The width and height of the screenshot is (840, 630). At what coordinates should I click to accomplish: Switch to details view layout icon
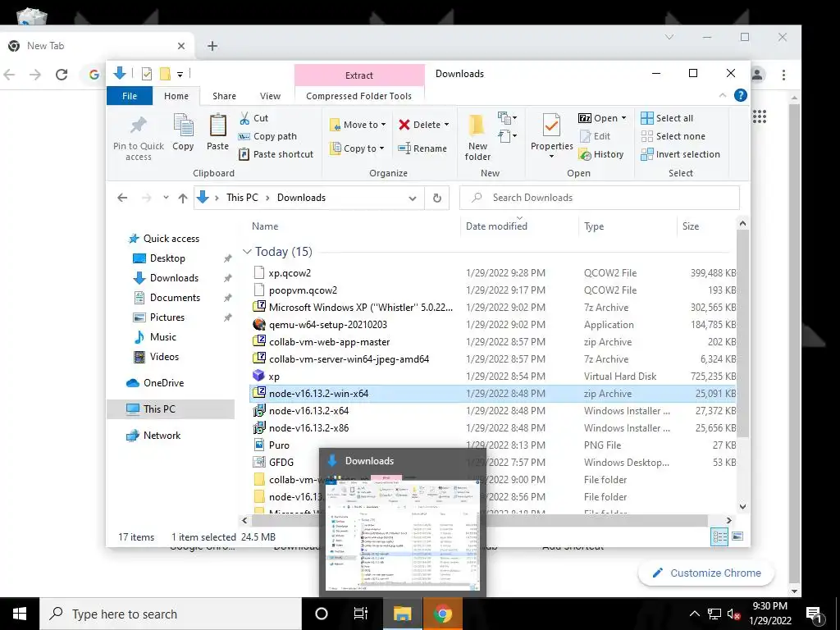pyautogui.click(x=719, y=536)
